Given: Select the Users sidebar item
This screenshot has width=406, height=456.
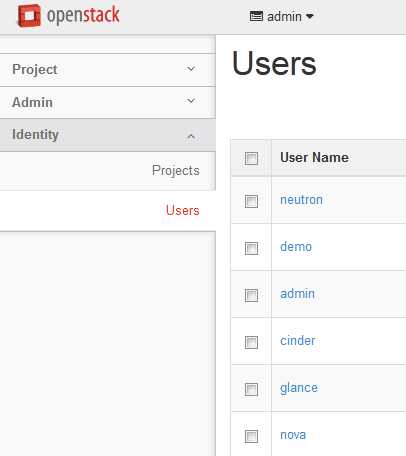Looking at the screenshot, I should point(183,211).
